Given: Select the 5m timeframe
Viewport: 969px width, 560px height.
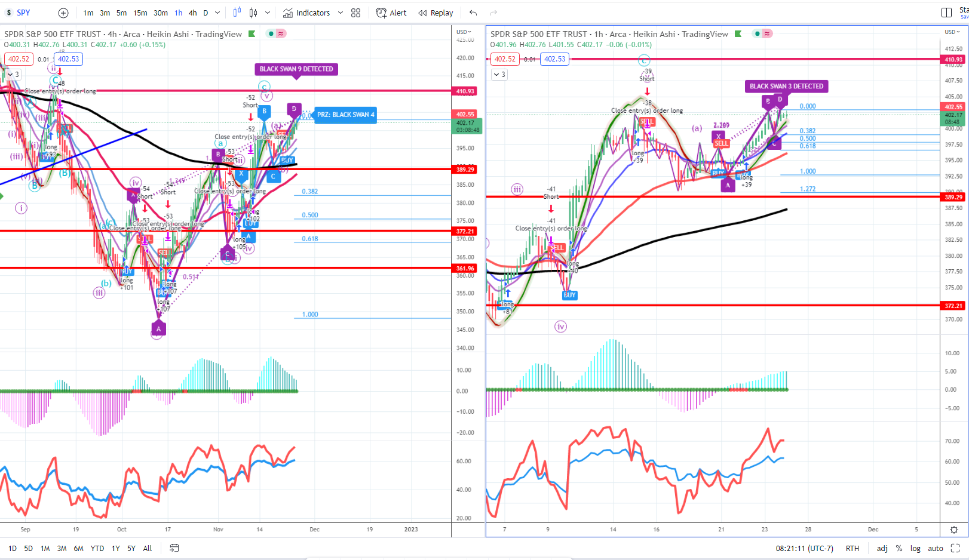Looking at the screenshot, I should (121, 13).
